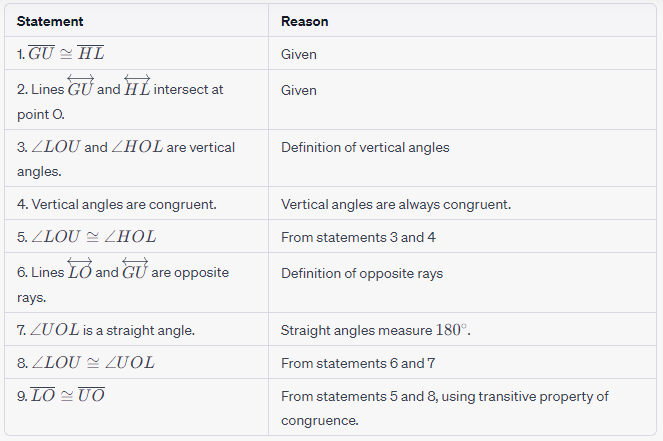Select statement 5 angle LOU congruent HOL

pyautogui.click(x=87, y=236)
